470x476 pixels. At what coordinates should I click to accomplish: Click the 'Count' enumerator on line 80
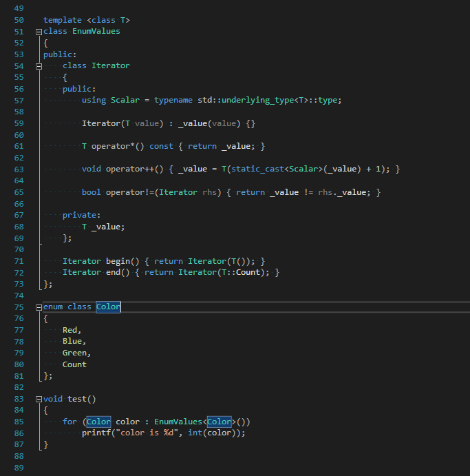(74, 364)
